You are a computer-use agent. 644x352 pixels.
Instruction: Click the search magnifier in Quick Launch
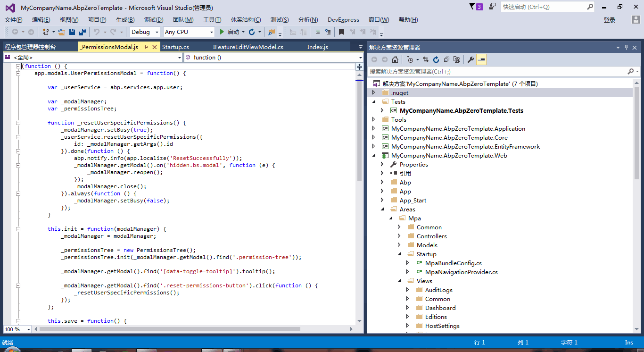coord(590,7)
